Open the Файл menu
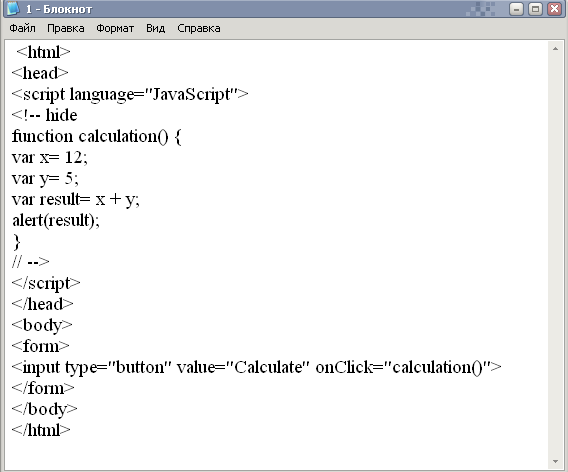The image size is (568, 472). (22, 28)
